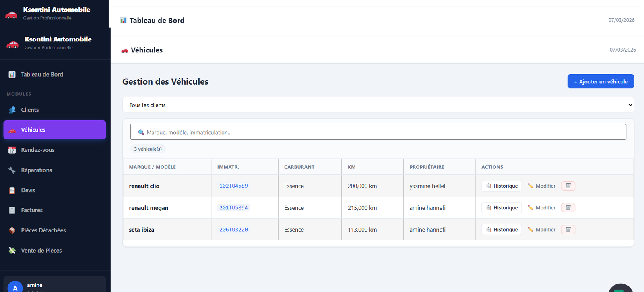Open license plate 206TU3220 link

233,230
